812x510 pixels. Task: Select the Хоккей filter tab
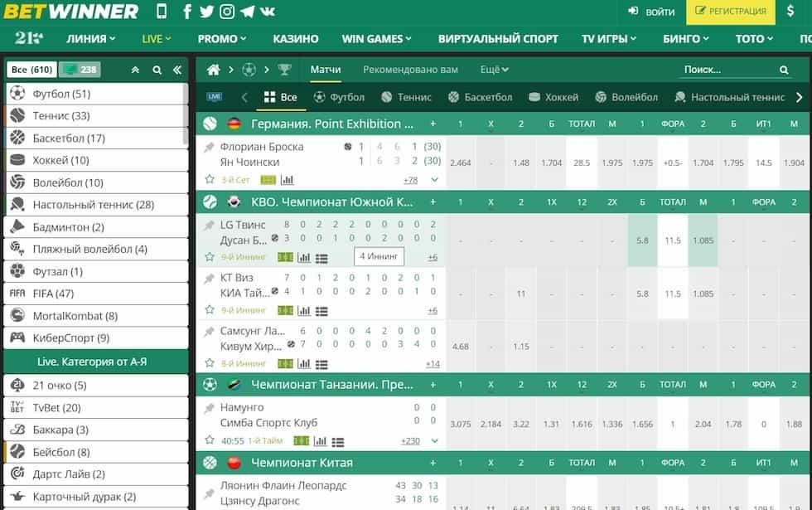[553, 97]
